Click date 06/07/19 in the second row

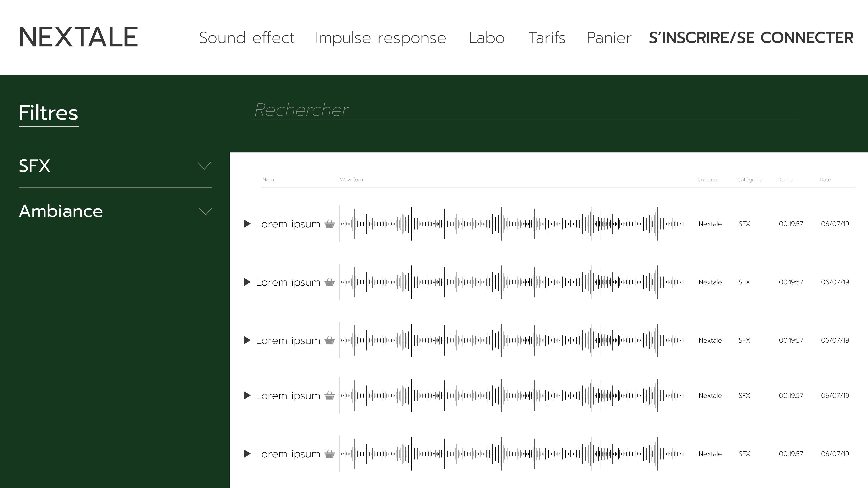(835, 282)
